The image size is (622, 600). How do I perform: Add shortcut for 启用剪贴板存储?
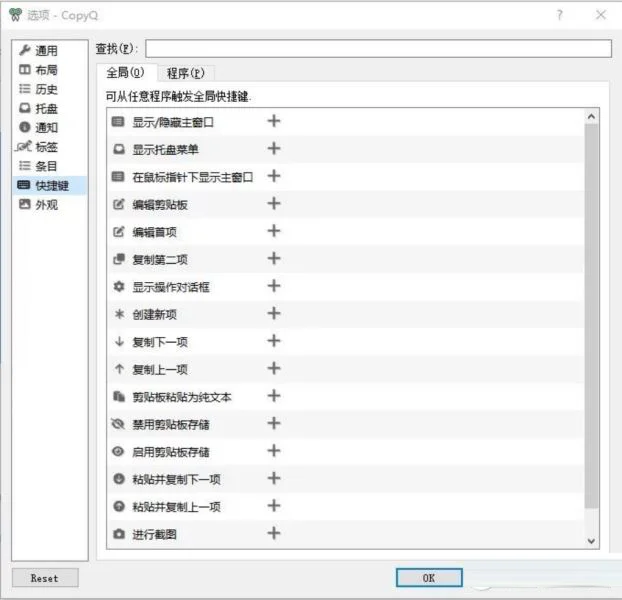274,451
